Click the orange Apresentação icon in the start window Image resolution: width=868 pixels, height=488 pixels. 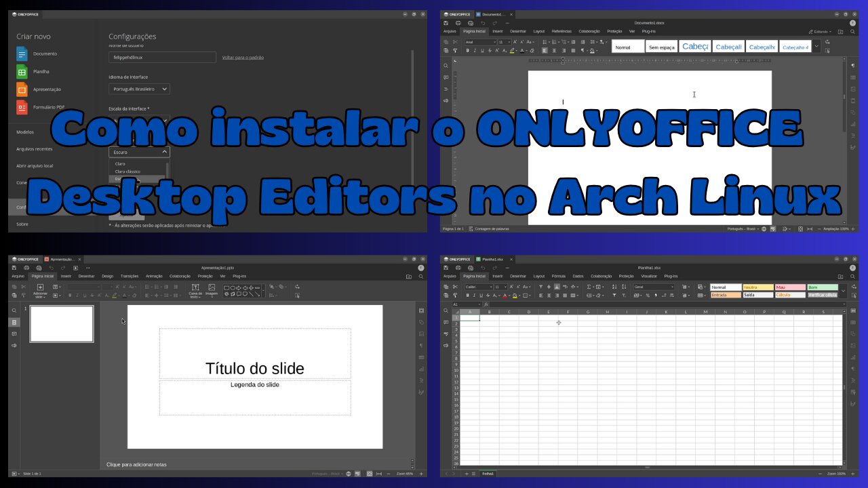22,89
